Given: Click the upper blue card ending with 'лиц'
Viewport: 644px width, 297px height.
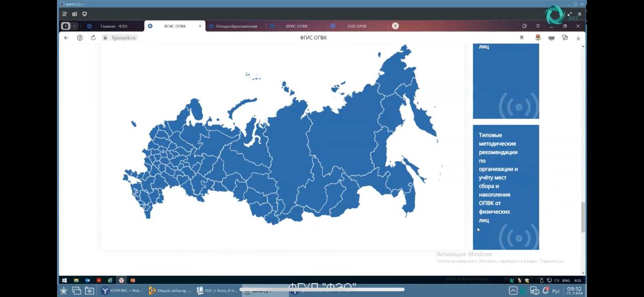Looking at the screenshot, I should 506,81.
